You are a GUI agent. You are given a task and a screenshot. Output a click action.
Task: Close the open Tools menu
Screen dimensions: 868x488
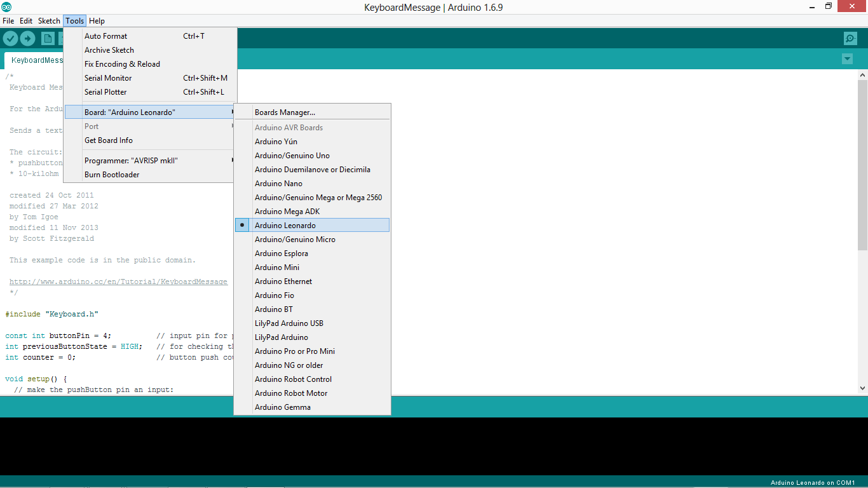click(74, 21)
